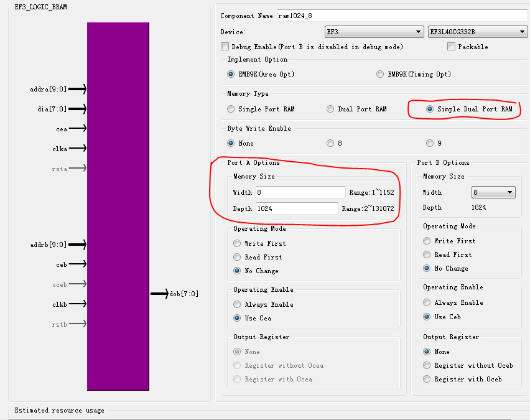Click the Component Name text field

(401, 16)
